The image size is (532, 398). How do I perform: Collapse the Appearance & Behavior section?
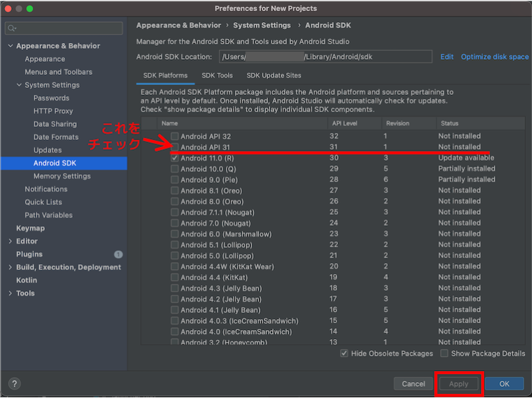10,46
